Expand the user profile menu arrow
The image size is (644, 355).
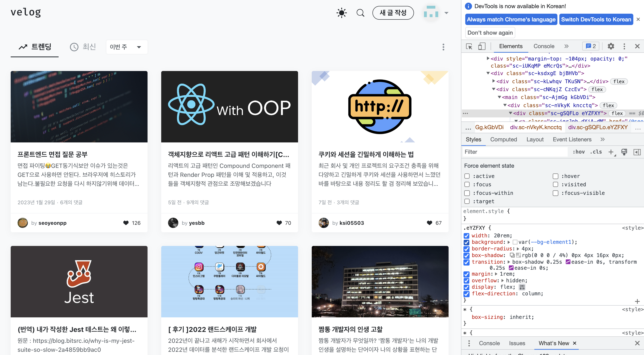pyautogui.click(x=446, y=13)
